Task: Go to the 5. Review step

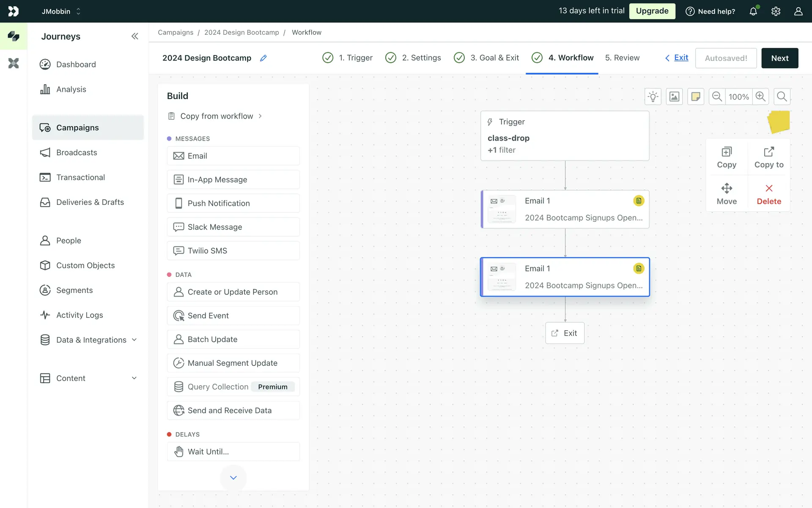Action: click(622, 58)
